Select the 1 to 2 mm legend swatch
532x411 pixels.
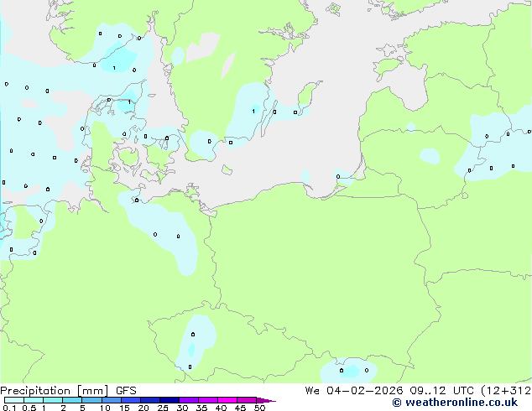(x=53, y=400)
